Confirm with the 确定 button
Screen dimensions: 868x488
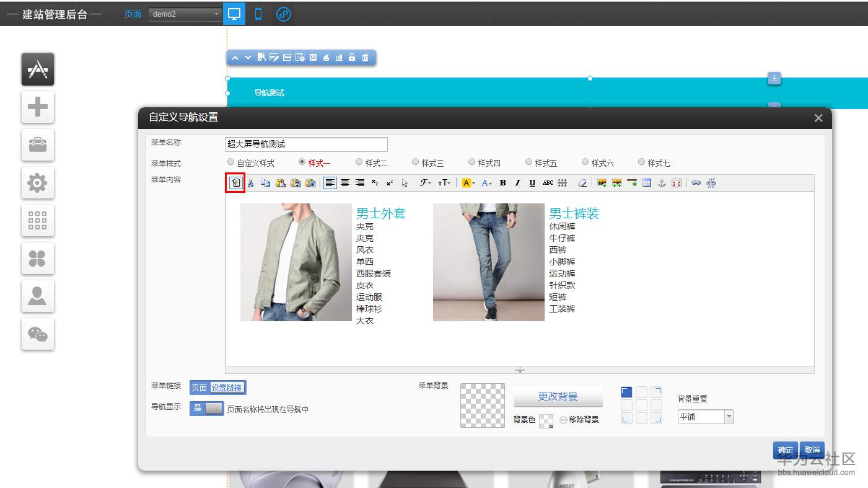[x=786, y=450]
